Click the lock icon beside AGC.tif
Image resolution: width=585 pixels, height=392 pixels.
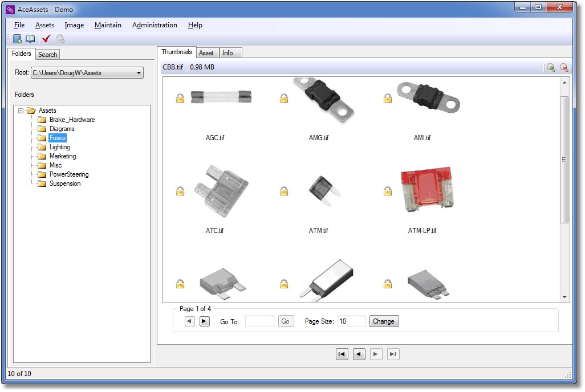coord(180,99)
